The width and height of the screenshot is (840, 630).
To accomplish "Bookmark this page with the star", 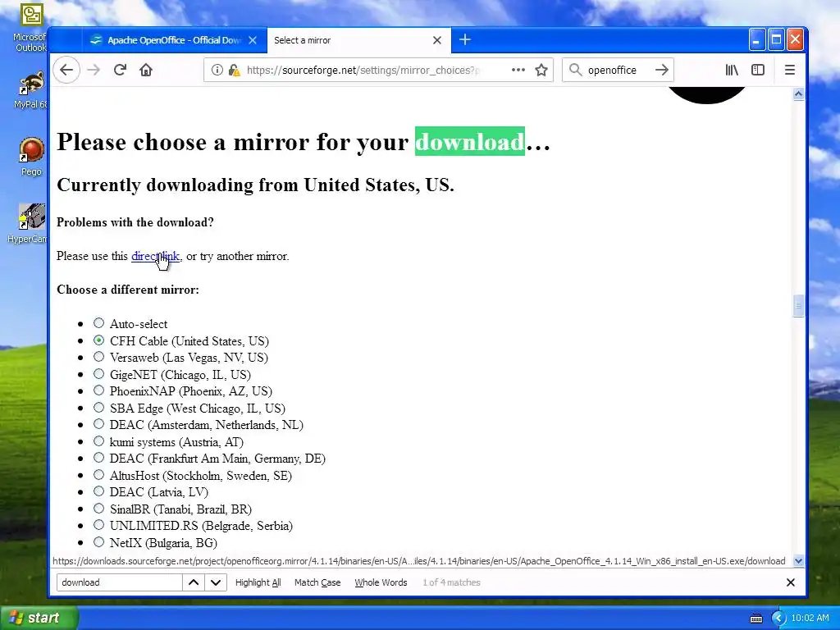I will coord(541,71).
